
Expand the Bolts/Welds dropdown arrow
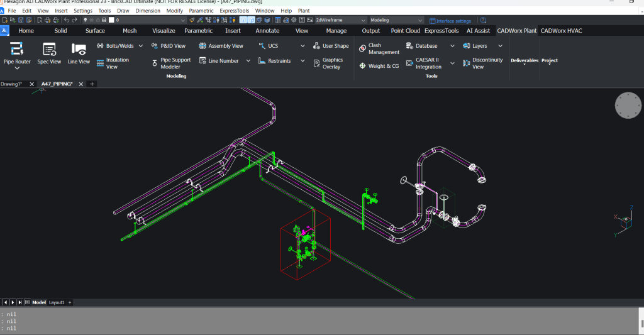click(x=140, y=46)
